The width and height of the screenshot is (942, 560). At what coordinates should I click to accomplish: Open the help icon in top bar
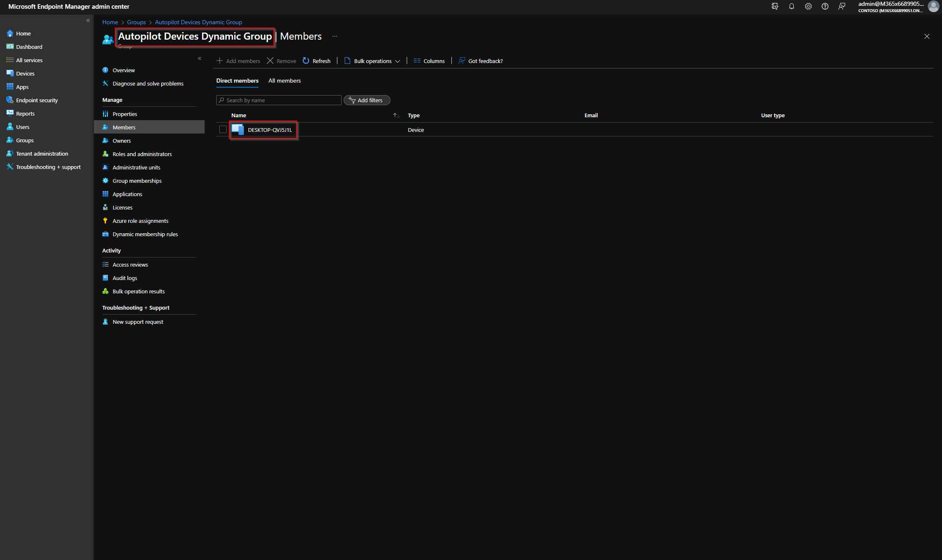(825, 6)
